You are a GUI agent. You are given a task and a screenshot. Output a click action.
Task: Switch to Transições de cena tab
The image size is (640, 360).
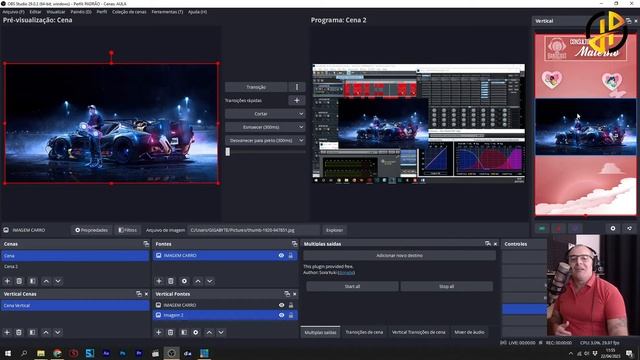click(x=364, y=332)
